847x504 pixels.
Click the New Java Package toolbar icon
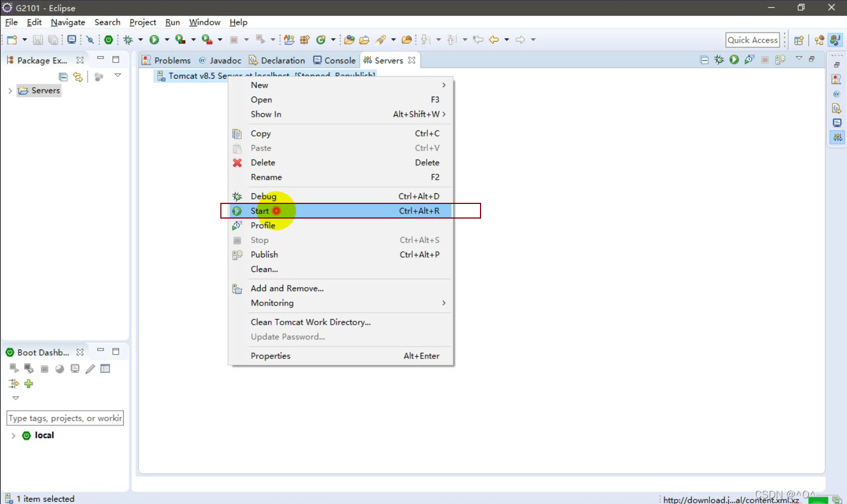coord(305,40)
